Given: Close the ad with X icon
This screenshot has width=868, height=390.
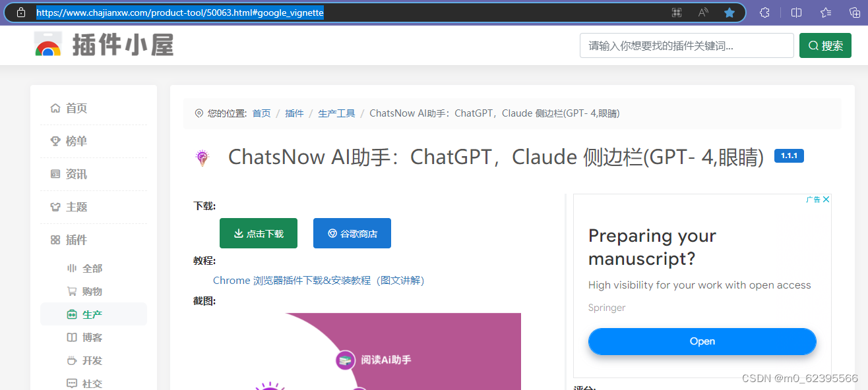Looking at the screenshot, I should pyautogui.click(x=826, y=200).
